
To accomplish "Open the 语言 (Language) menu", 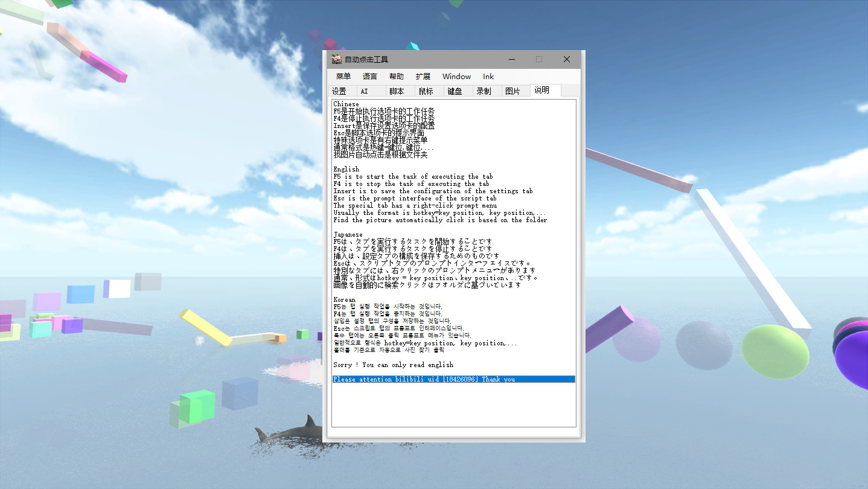I will point(369,76).
